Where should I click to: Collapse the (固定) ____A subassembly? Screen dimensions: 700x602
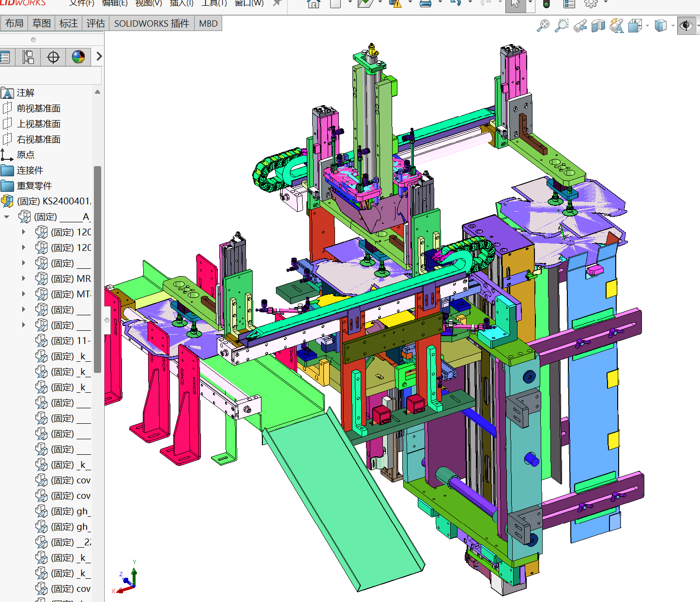pos(7,217)
